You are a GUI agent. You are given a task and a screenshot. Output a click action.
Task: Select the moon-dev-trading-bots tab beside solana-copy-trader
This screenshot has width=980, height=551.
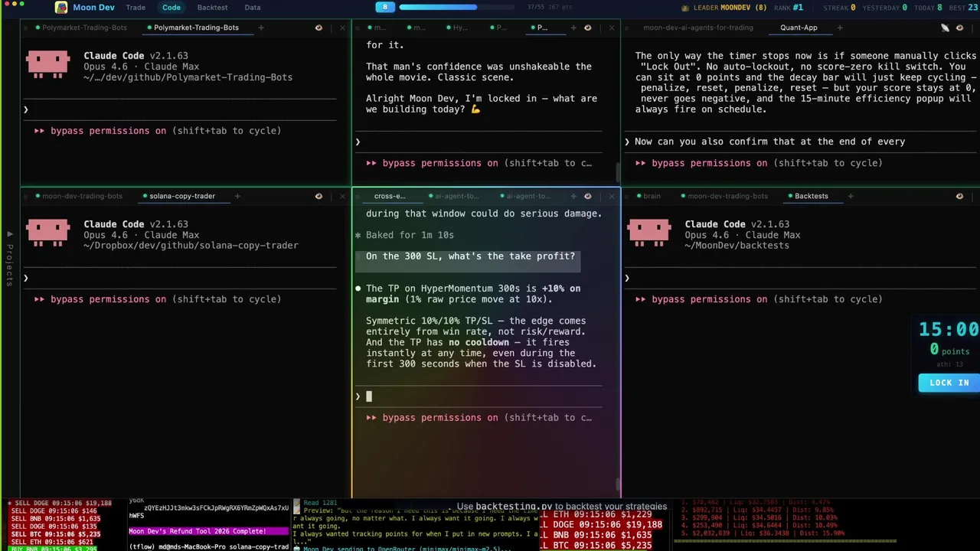pyautogui.click(x=79, y=196)
